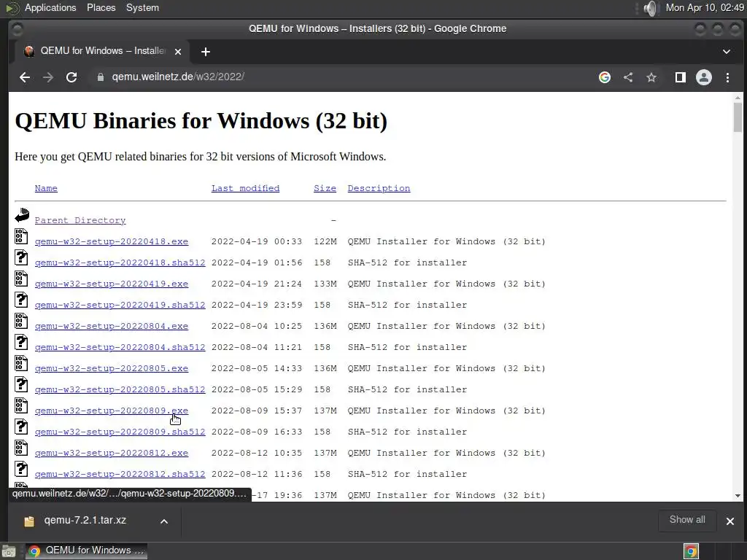
Task: Click unknown-file icon beside 20220804.sha512
Action: pos(21,342)
